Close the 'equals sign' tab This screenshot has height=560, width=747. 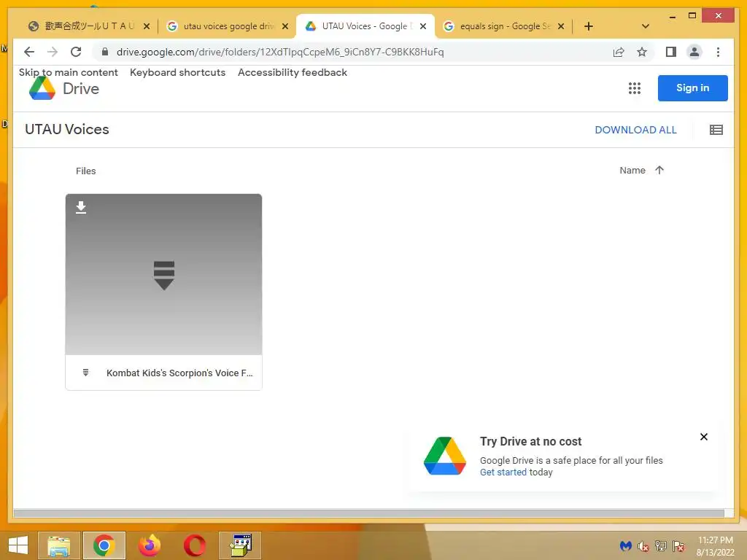(561, 26)
